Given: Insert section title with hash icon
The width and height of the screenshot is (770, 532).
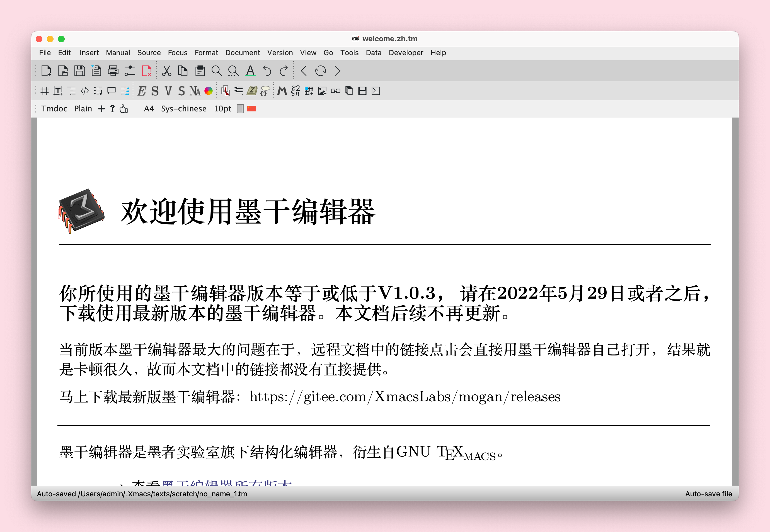Looking at the screenshot, I should click(45, 91).
